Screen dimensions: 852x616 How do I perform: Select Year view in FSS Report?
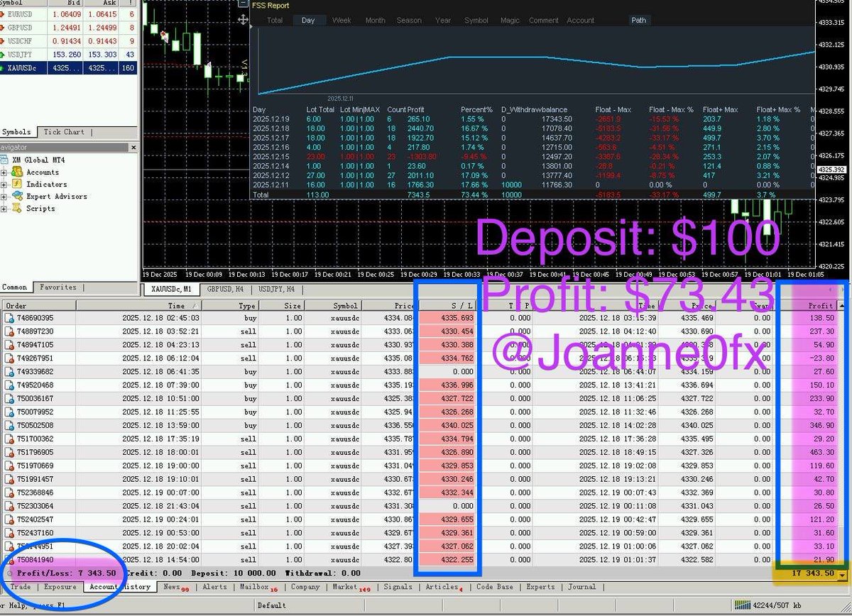(x=443, y=21)
